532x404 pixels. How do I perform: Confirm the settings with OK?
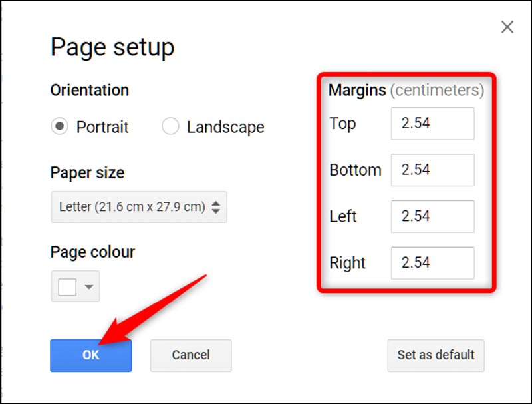[91, 355]
